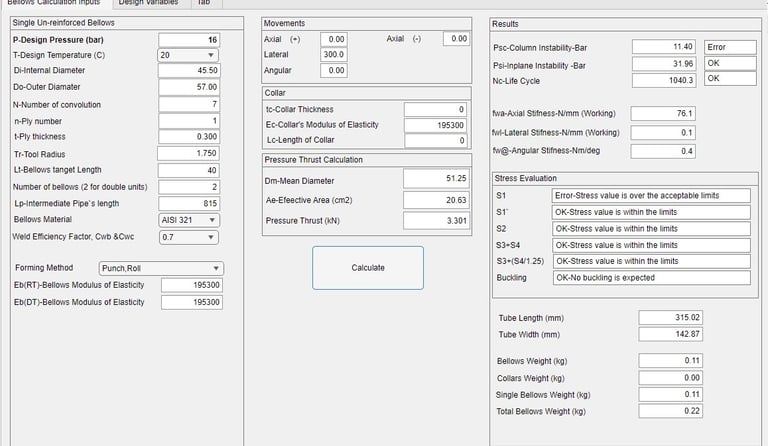Click the P-Design Pressure input field
The width and height of the screenshot is (768, 446).
pos(189,40)
